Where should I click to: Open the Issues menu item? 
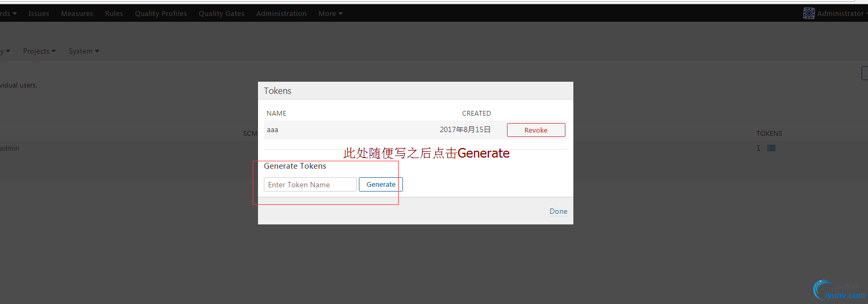[x=39, y=13]
